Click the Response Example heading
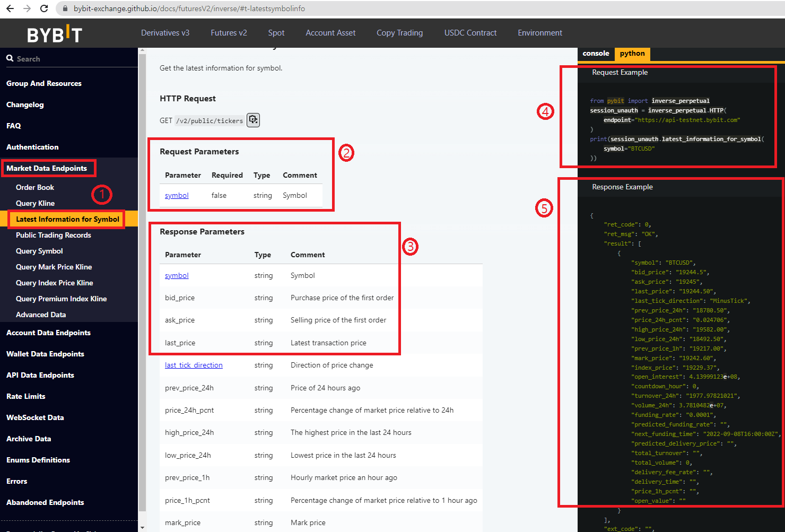Image resolution: width=785 pixels, height=532 pixels. [x=622, y=187]
